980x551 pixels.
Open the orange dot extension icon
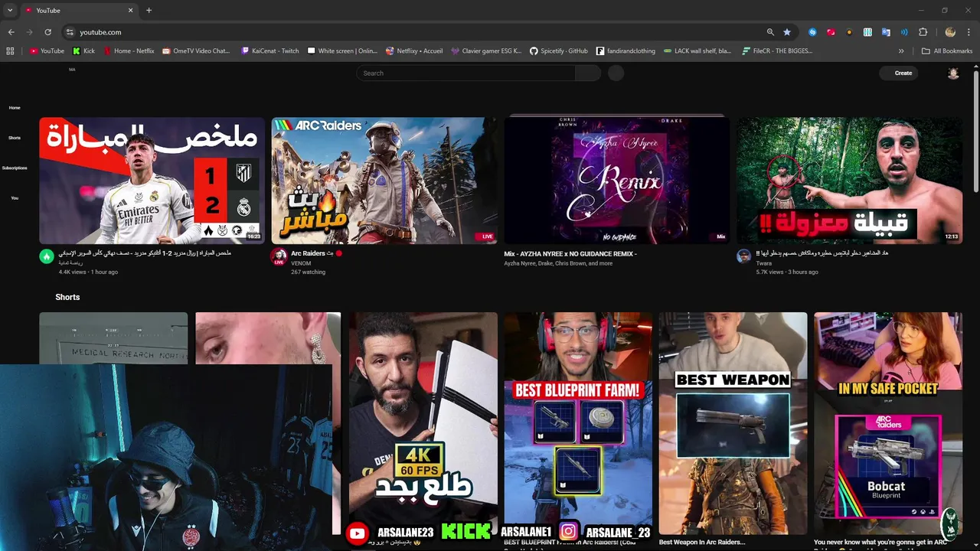tap(849, 32)
